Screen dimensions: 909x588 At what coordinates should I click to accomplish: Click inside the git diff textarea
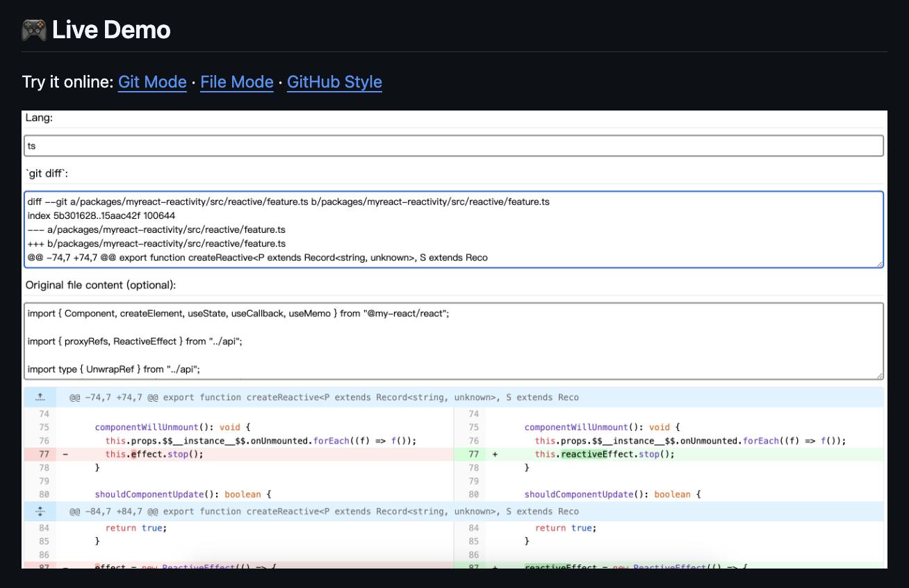tap(454, 229)
